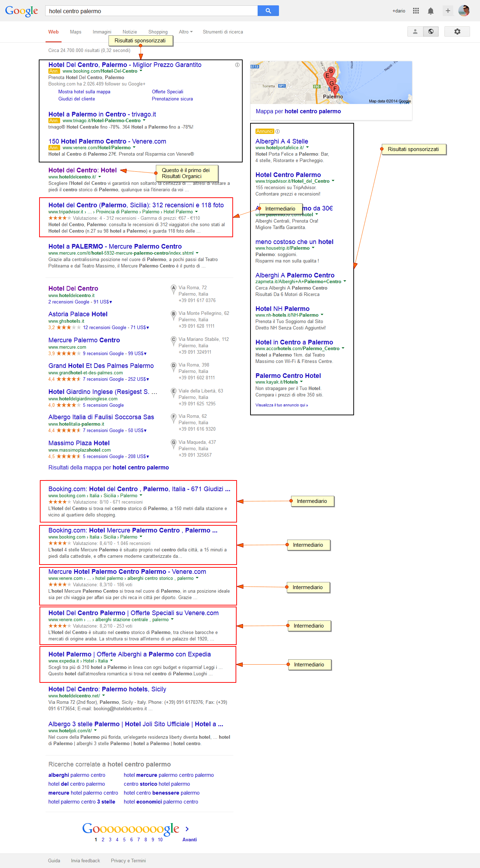
Task: Expand the Altro dropdown menu
Action: click(x=185, y=32)
